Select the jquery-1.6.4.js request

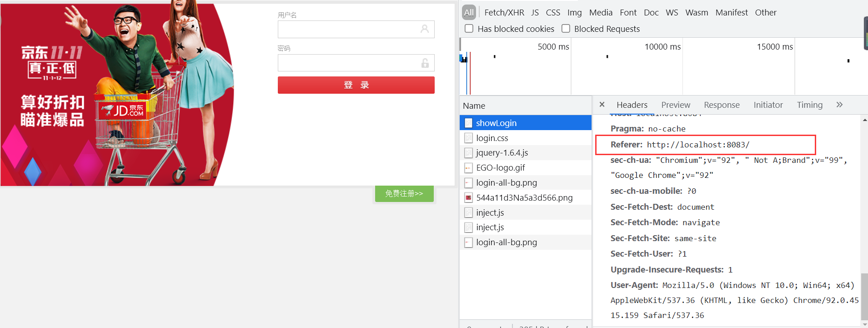526,153
